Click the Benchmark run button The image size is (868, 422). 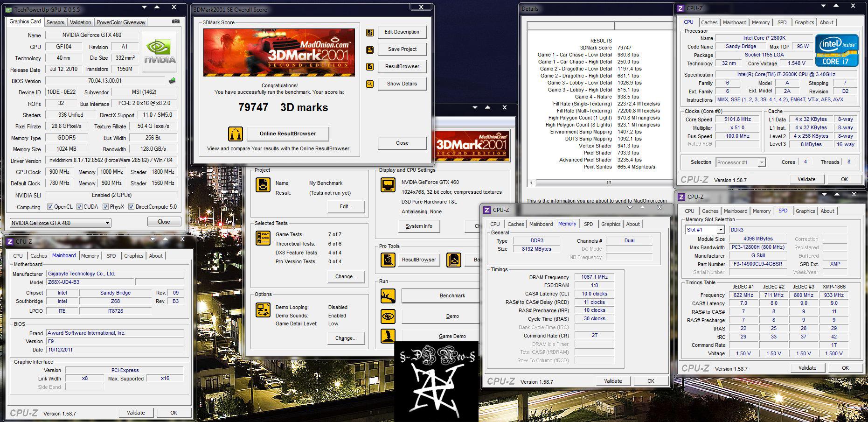[x=441, y=296]
